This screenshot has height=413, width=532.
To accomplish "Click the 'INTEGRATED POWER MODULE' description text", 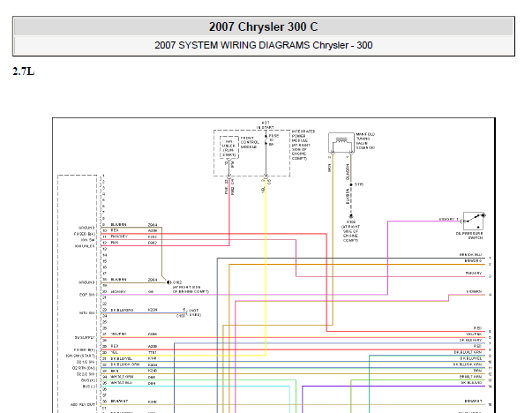I will (x=303, y=145).
